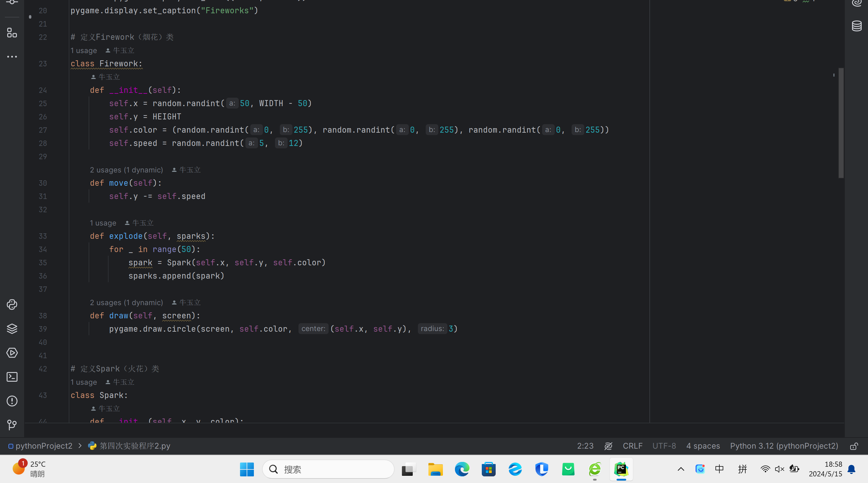Click the explode method name
This screenshot has height=483, width=868.
coord(126,236)
